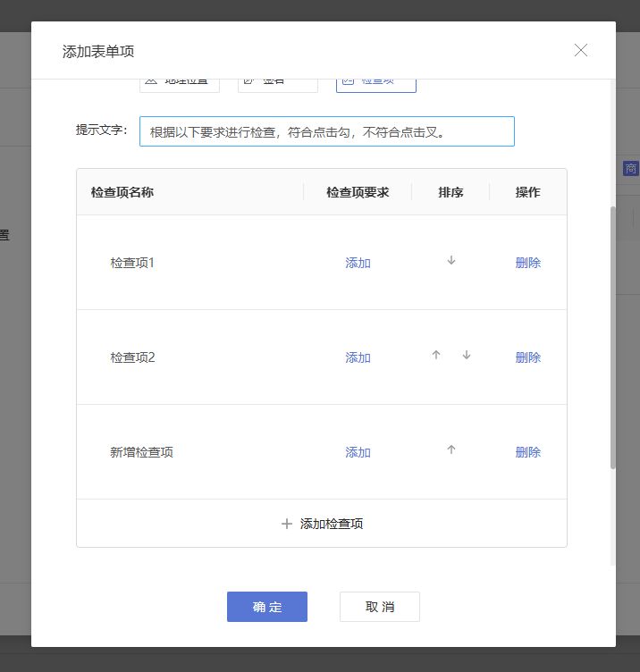Add a requirement for 检查项2
This screenshot has width=640, height=672.
pyautogui.click(x=358, y=357)
